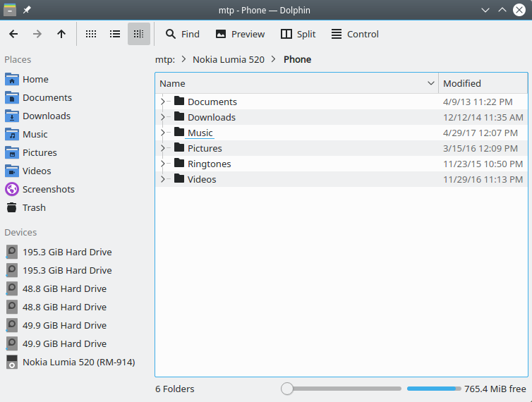Toggle Split view in toolbar
This screenshot has height=402, width=532.
(298, 34)
